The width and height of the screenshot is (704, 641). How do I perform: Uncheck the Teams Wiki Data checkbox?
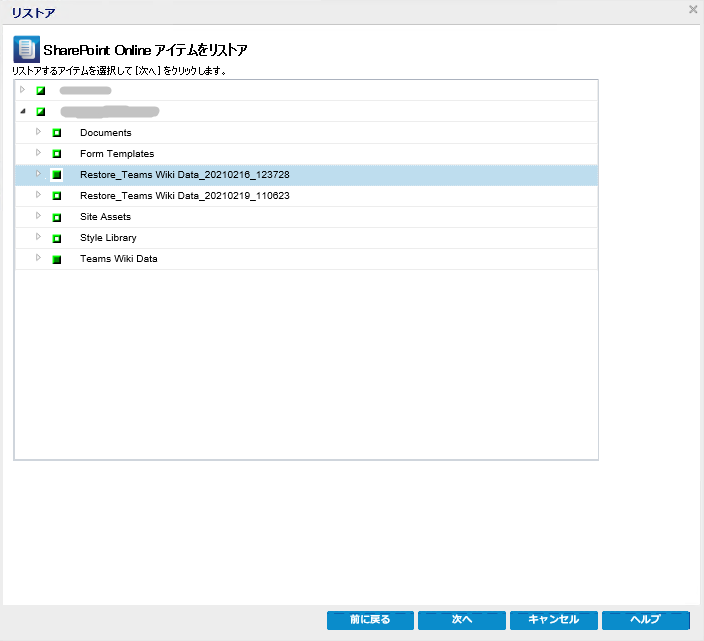tap(57, 259)
